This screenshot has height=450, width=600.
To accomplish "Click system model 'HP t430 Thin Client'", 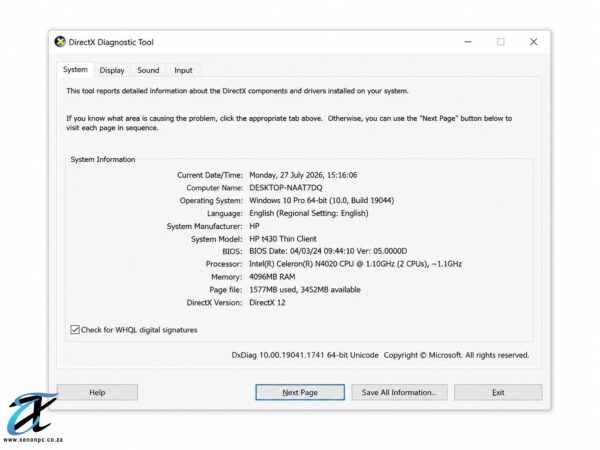I will pos(283,239).
